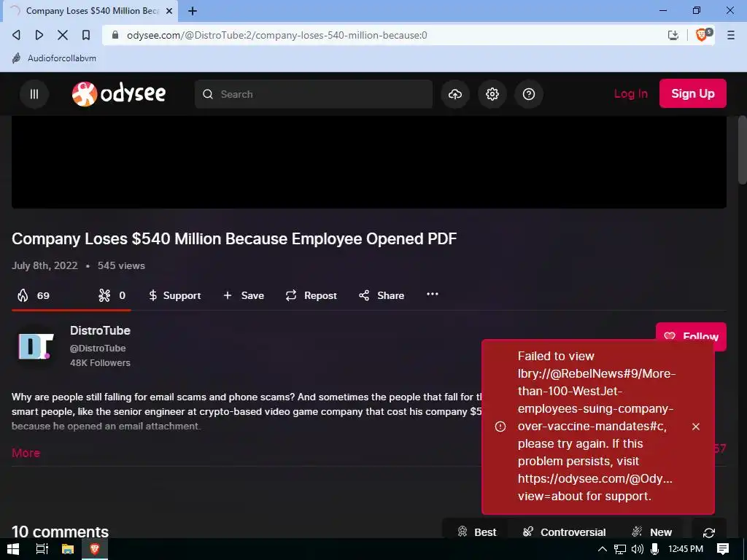Click the microphone tray icon

(654, 549)
